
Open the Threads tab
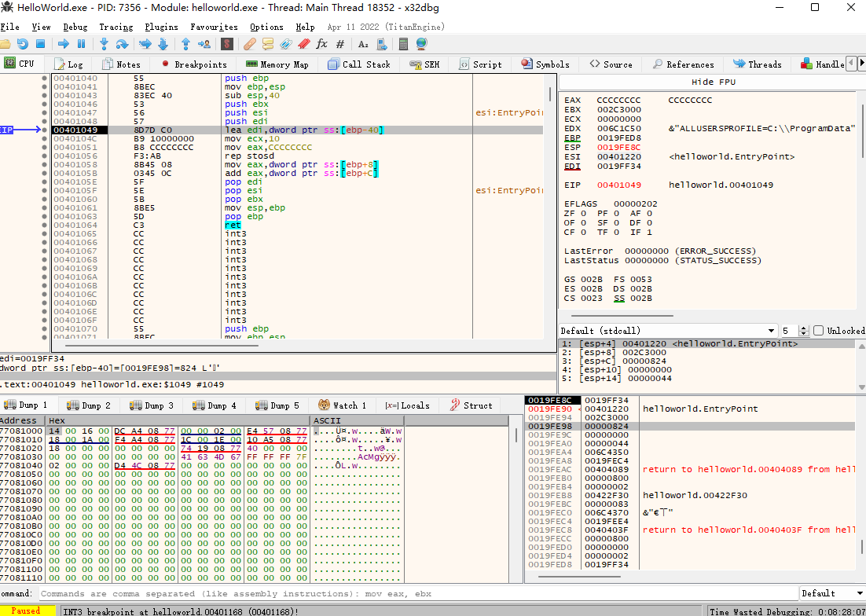(758, 64)
